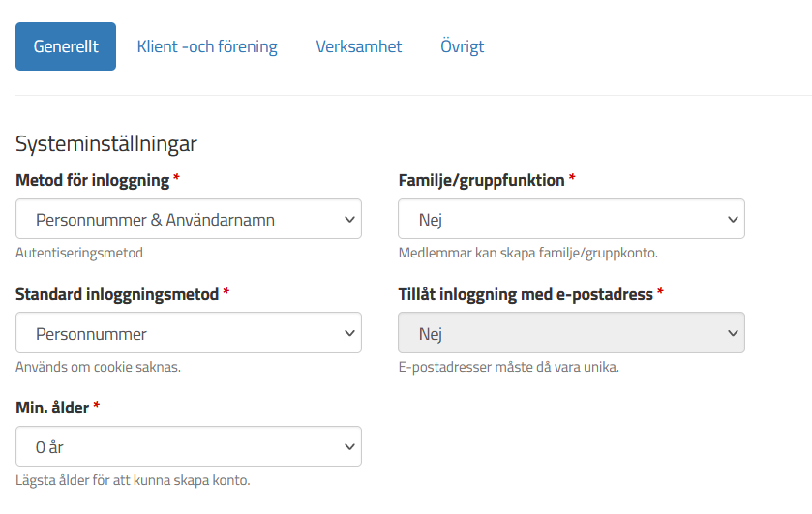Open the Metod för inloggning dropdown
The width and height of the screenshot is (812, 514).
[189, 219]
